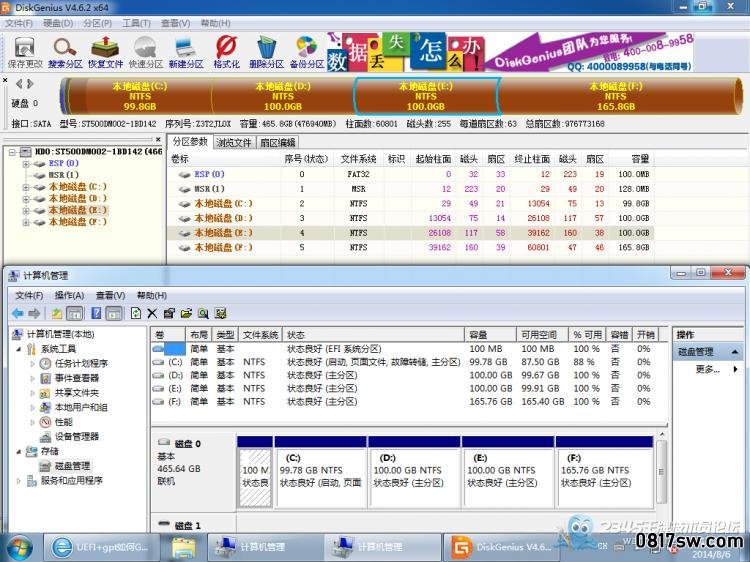Select the C: partition on disk bar
The height and width of the screenshot is (562, 750).
(140, 96)
